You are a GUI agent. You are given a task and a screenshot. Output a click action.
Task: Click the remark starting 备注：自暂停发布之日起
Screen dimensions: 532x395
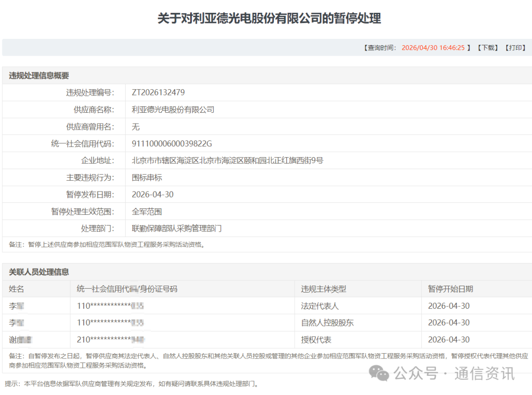pos(268,361)
